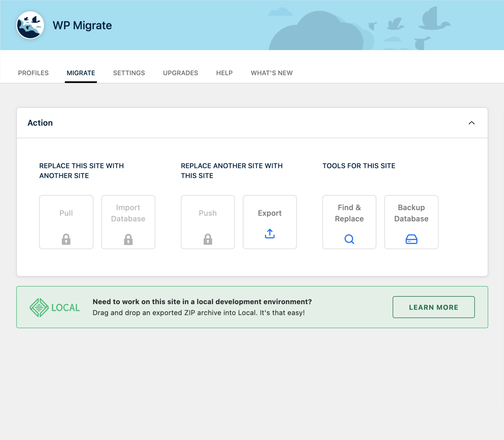
Task: Click the MIGRATE tab label
Action: [x=81, y=73]
